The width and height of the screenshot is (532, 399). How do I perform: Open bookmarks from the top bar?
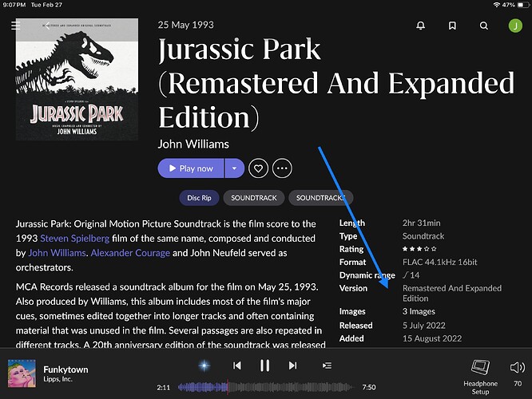pos(452,26)
